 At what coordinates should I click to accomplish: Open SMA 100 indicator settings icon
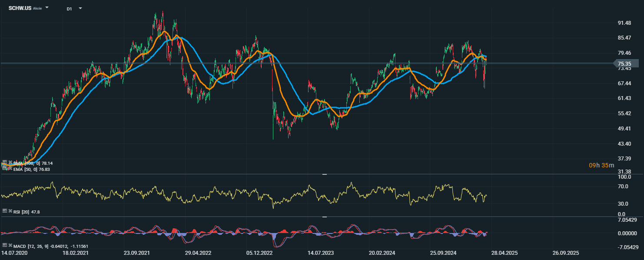[x=5, y=163]
